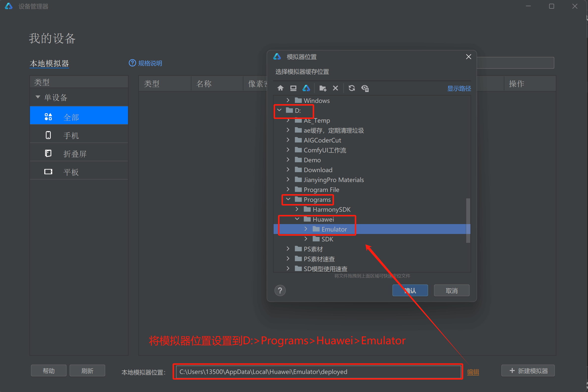
Task: Click the question mark help icon
Action: [280, 290]
